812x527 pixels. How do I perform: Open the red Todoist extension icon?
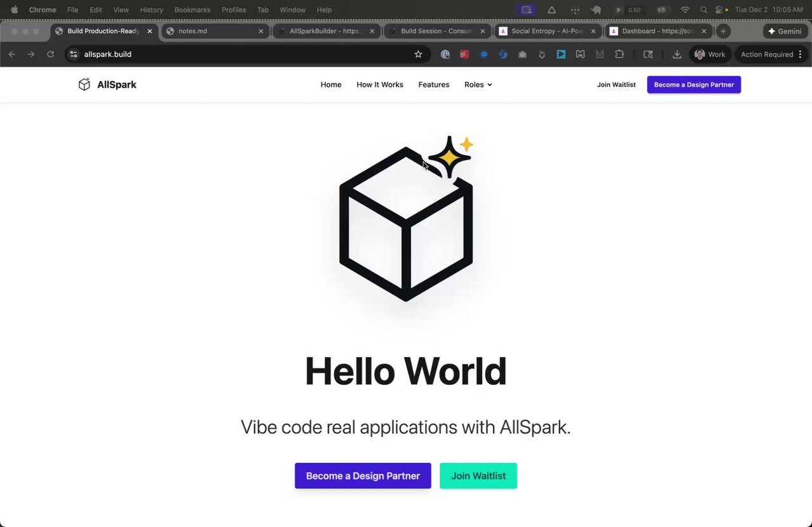tap(464, 55)
